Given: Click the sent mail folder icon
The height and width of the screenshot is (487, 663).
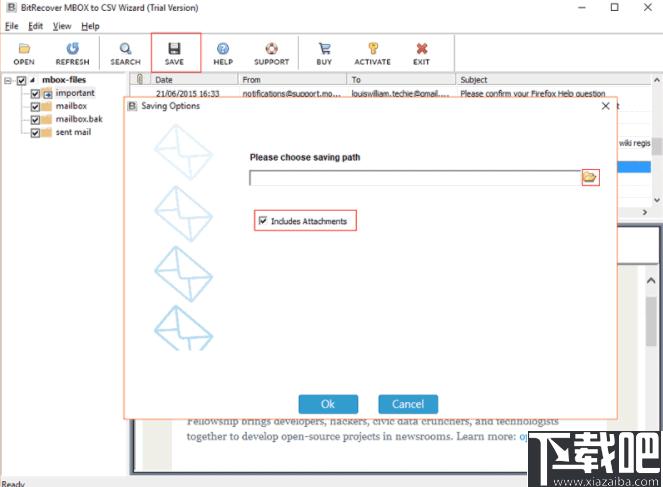Looking at the screenshot, I should coord(47,133).
